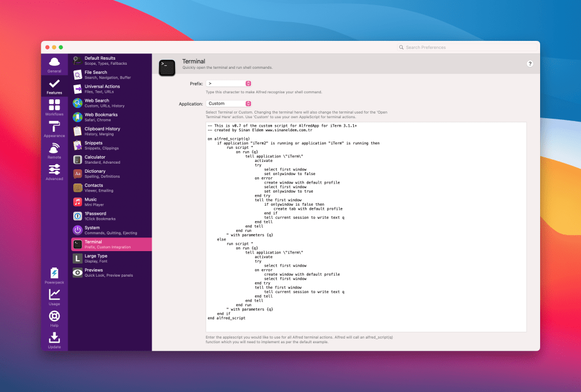Open the Application dropdown set to Custom
581x392 pixels.
[229, 103]
